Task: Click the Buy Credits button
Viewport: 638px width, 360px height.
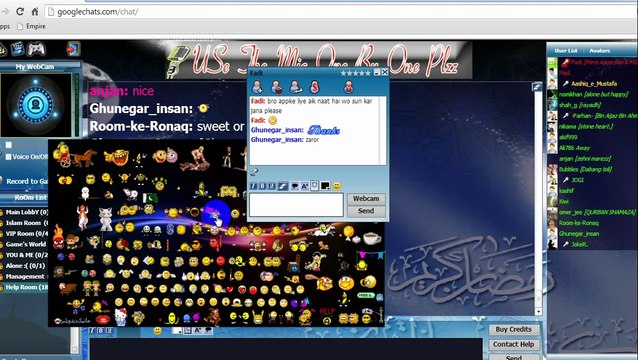Action: (x=513, y=329)
